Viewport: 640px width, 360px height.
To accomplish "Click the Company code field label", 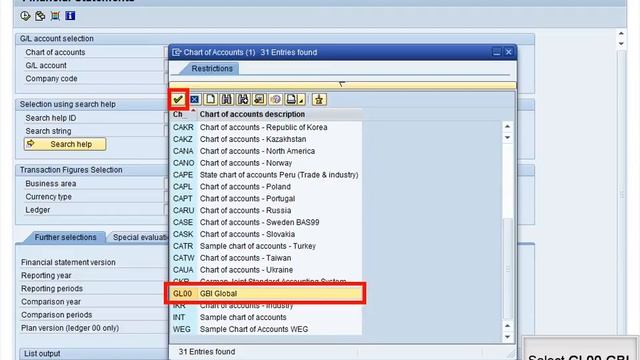I will point(51,78).
